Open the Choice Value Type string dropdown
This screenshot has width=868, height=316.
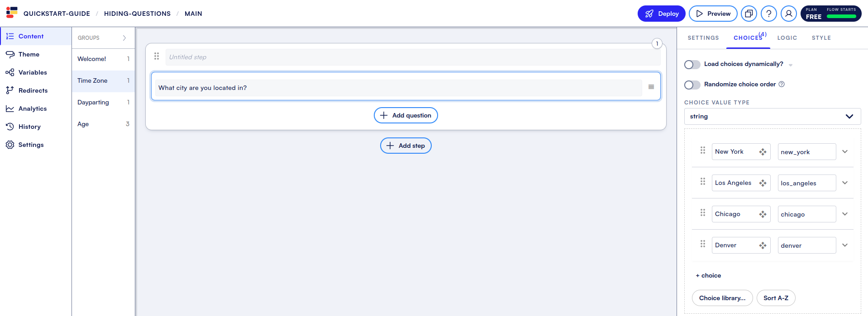pos(772,117)
